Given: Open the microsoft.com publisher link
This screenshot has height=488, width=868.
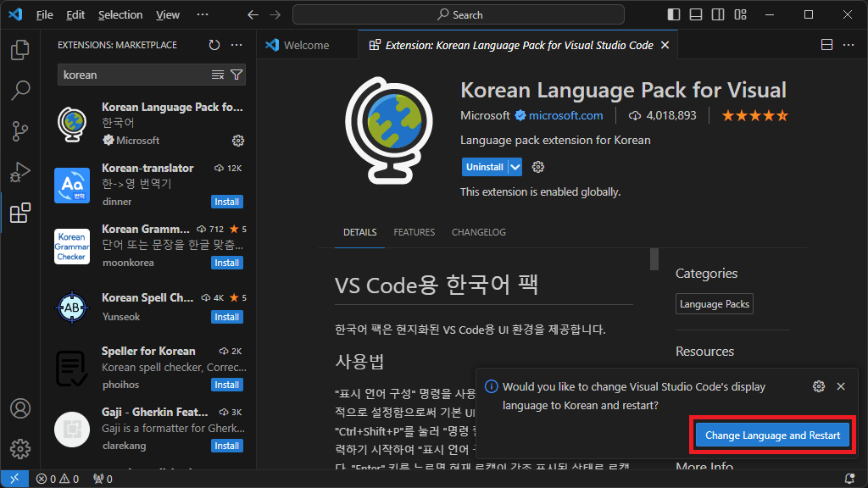Looking at the screenshot, I should click(x=565, y=115).
